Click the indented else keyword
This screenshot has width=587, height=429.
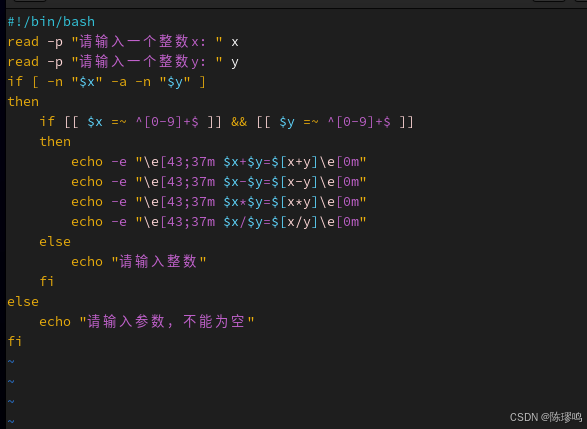(x=55, y=242)
